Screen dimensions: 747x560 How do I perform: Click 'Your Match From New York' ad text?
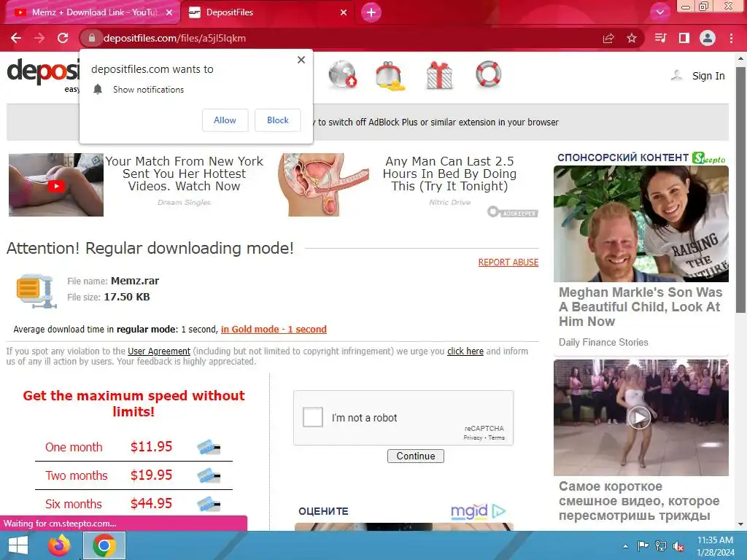tap(184, 174)
